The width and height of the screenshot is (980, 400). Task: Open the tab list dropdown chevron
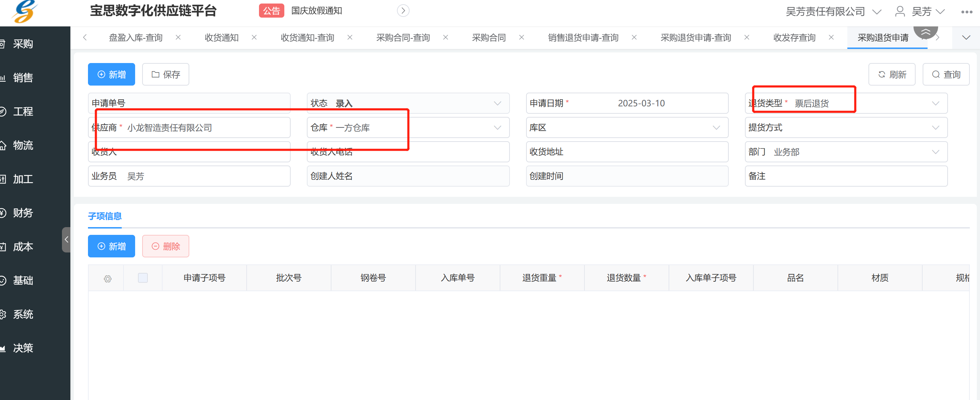click(x=966, y=37)
